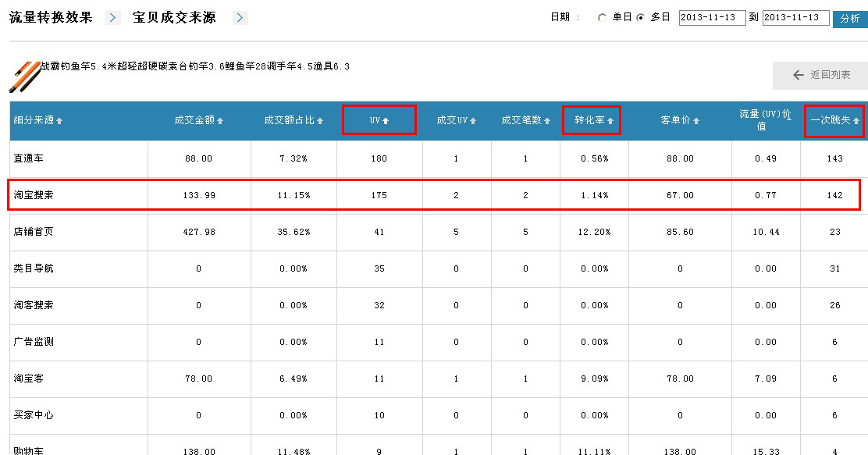Click the 一次跳失 sort arrow
Image resolution: width=868 pixels, height=455 pixels.
pyautogui.click(x=856, y=121)
